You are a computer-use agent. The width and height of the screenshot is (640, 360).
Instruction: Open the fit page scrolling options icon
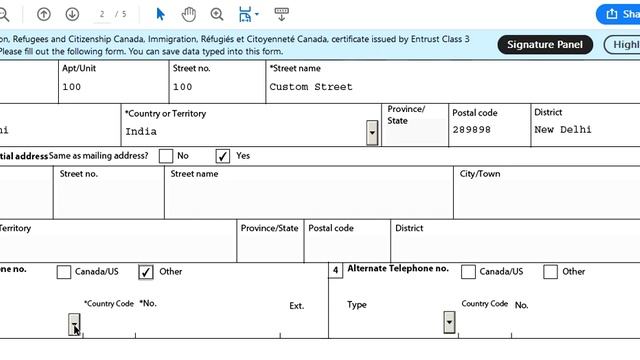point(245,14)
